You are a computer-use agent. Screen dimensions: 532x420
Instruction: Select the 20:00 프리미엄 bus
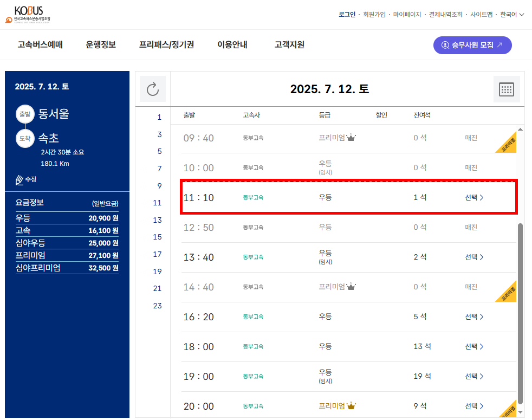point(475,406)
